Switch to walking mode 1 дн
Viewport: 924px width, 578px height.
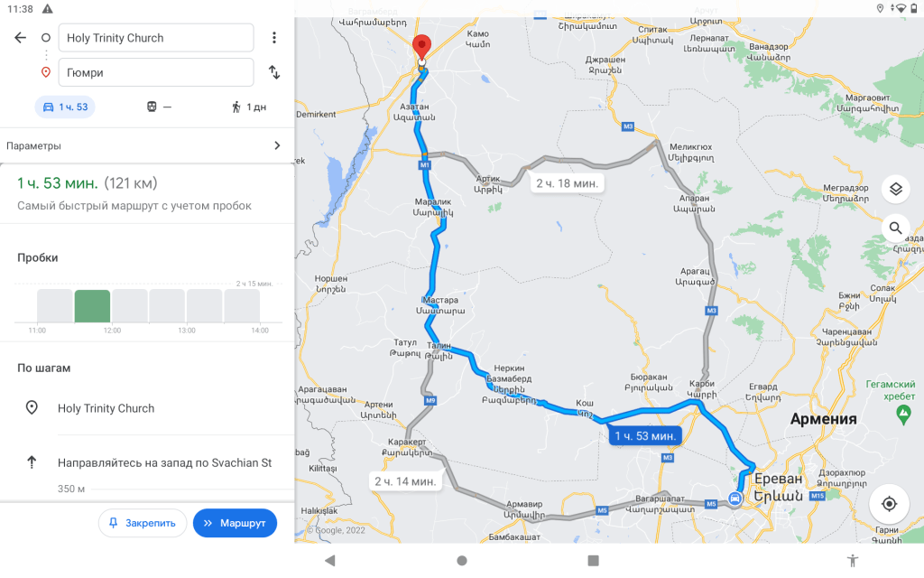click(249, 107)
